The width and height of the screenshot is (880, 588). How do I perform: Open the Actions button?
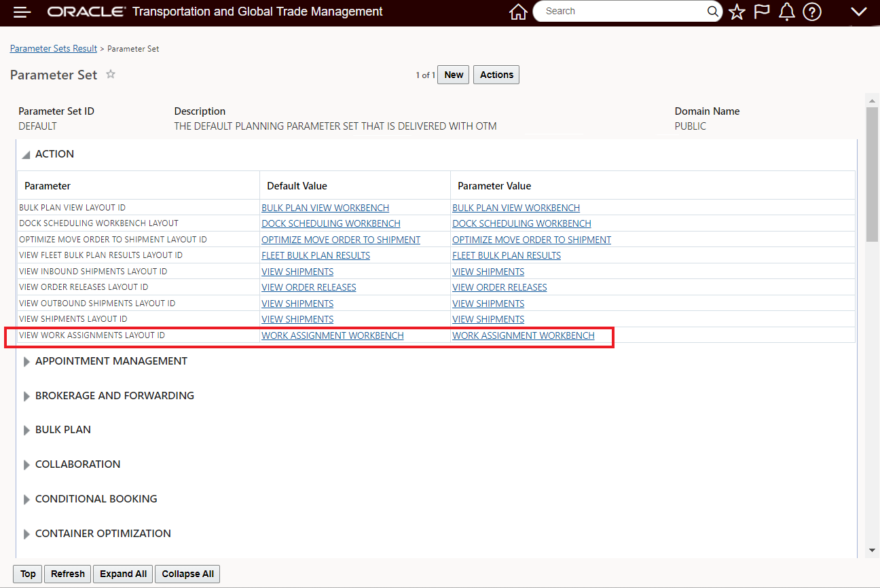pyautogui.click(x=496, y=75)
